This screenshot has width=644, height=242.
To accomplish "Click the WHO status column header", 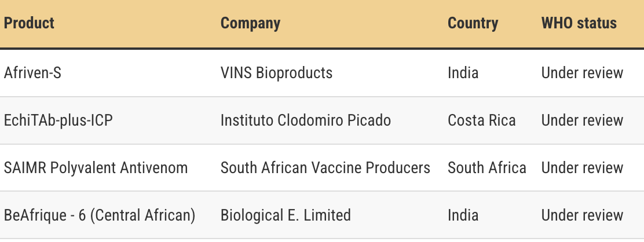I will coord(579,23).
